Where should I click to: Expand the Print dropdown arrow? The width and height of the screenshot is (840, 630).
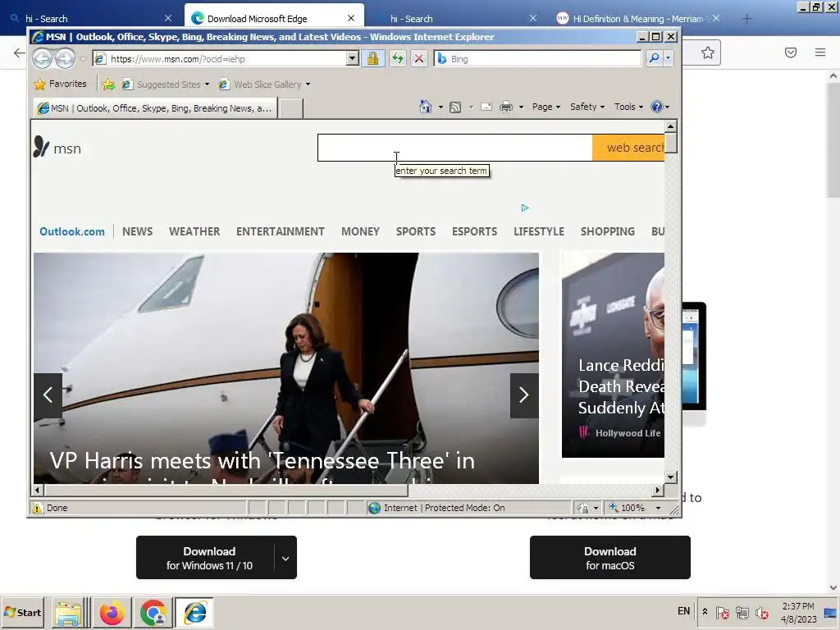(521, 107)
